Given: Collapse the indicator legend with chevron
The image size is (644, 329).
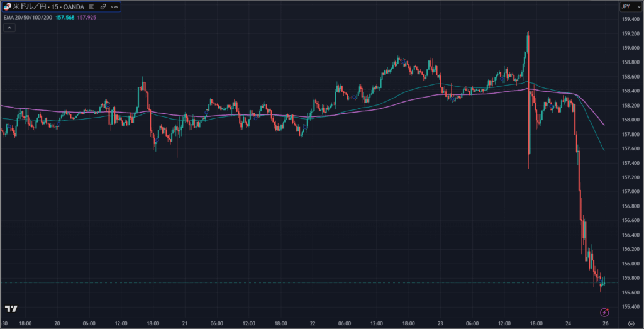Looking at the screenshot, I should (7, 28).
